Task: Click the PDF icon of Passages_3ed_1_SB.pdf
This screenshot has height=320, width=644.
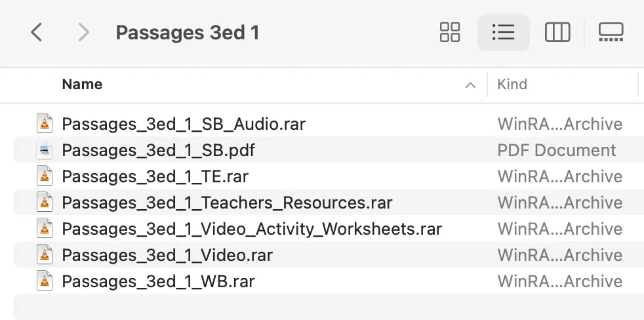Action: tap(45, 150)
